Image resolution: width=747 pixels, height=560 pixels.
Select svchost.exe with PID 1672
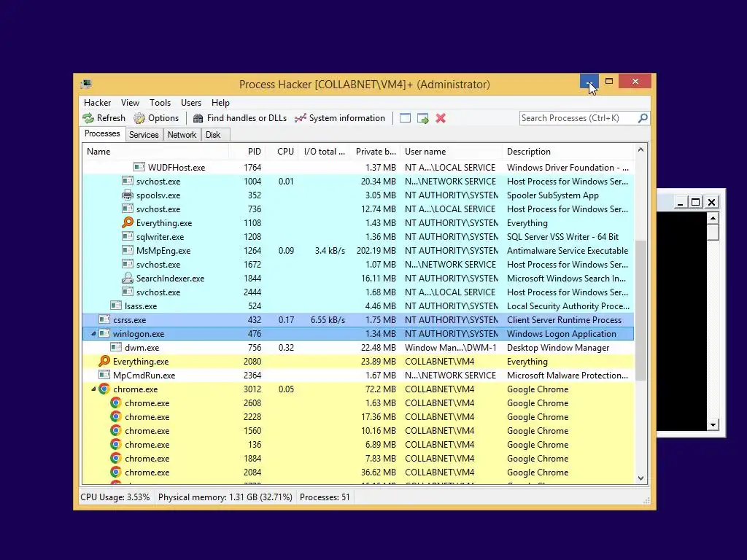[x=358, y=264]
